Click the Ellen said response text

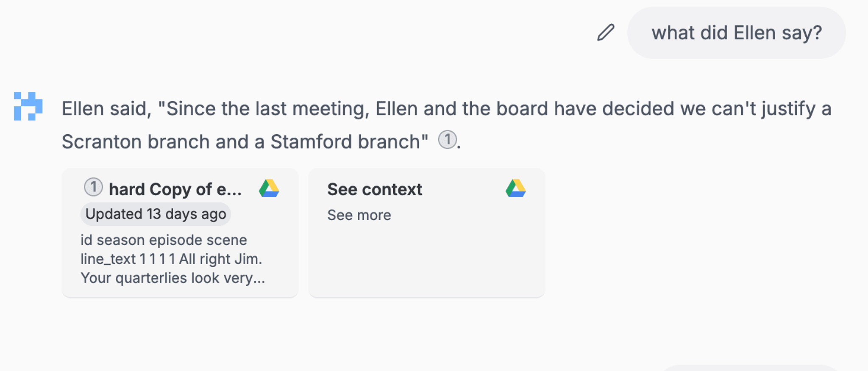pyautogui.click(x=447, y=125)
